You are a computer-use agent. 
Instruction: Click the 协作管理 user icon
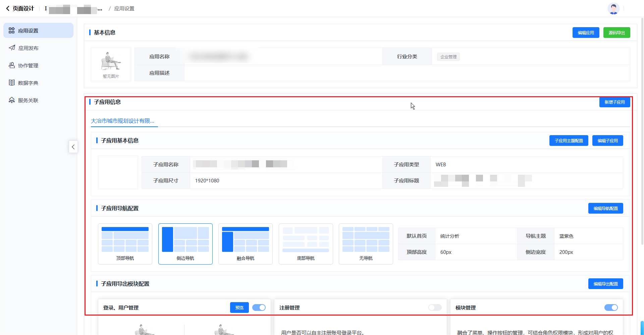pos(12,65)
